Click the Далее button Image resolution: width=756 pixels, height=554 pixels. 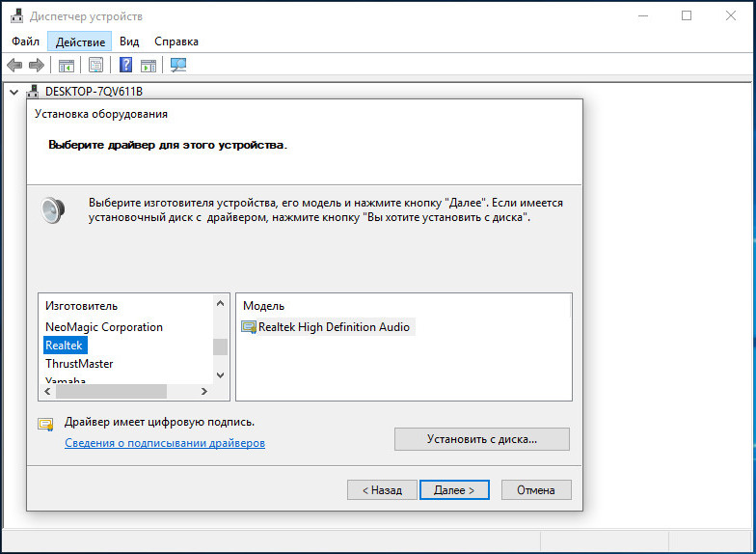click(454, 490)
